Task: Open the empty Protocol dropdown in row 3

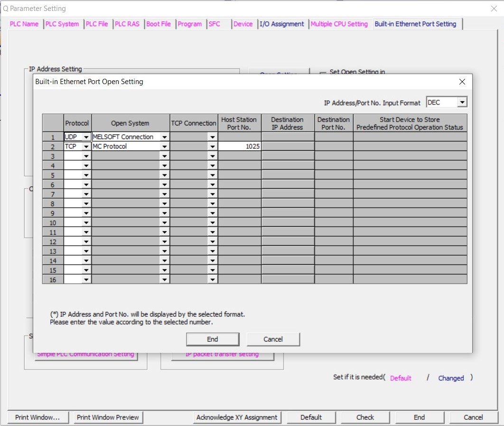Action: (x=86, y=156)
